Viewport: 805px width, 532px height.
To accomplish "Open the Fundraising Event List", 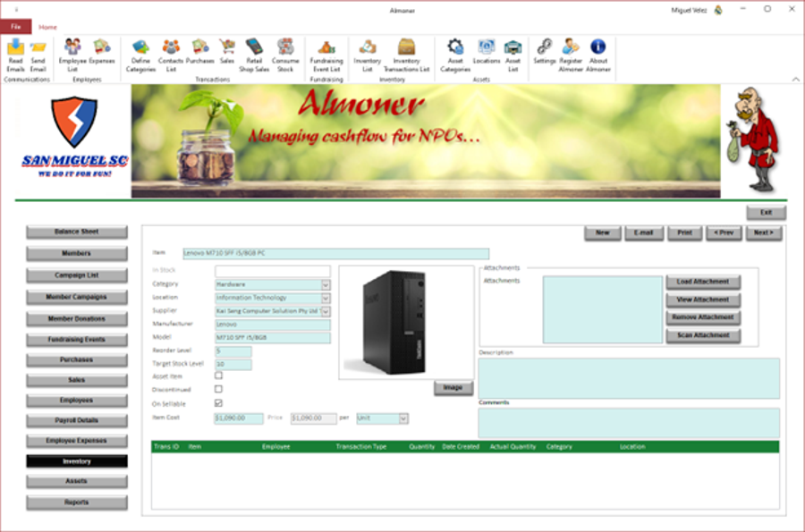I will point(326,55).
